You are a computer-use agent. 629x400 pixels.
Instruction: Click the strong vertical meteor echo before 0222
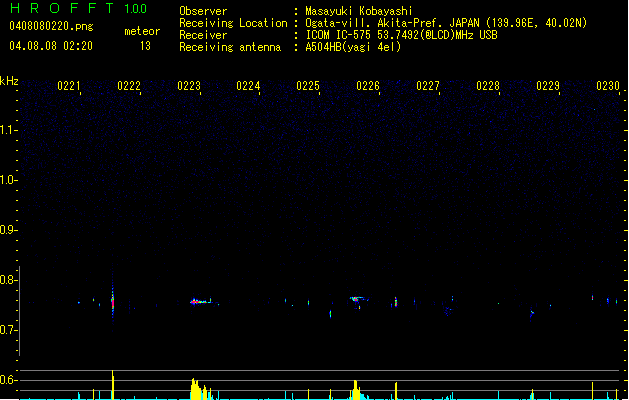[113, 302]
